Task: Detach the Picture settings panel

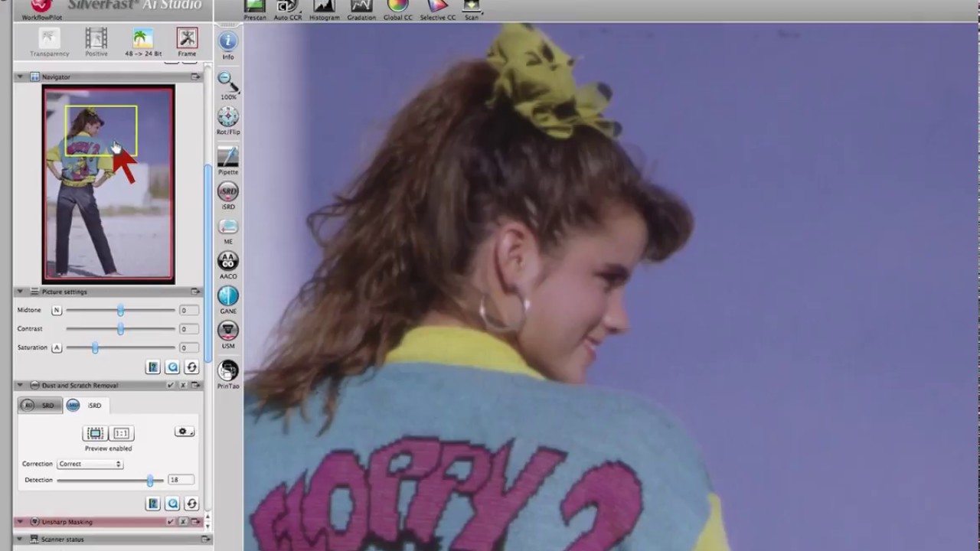Action: 196,292
